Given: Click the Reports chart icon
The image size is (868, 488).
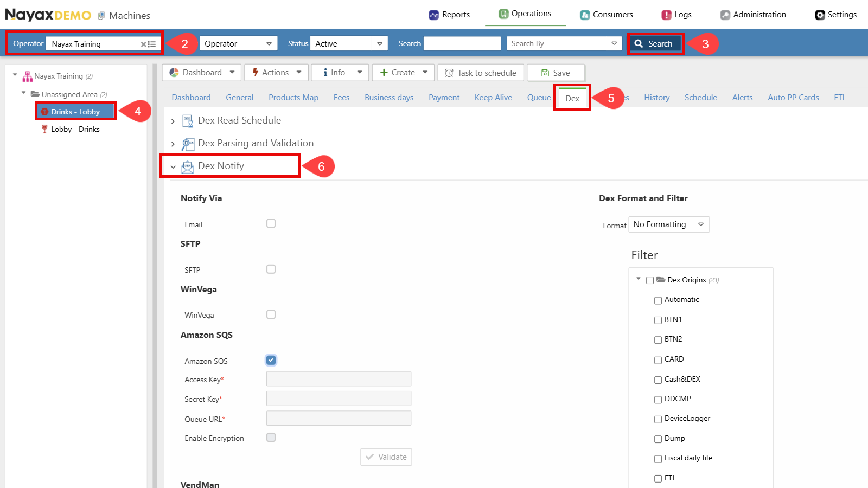Looking at the screenshot, I should [x=433, y=15].
